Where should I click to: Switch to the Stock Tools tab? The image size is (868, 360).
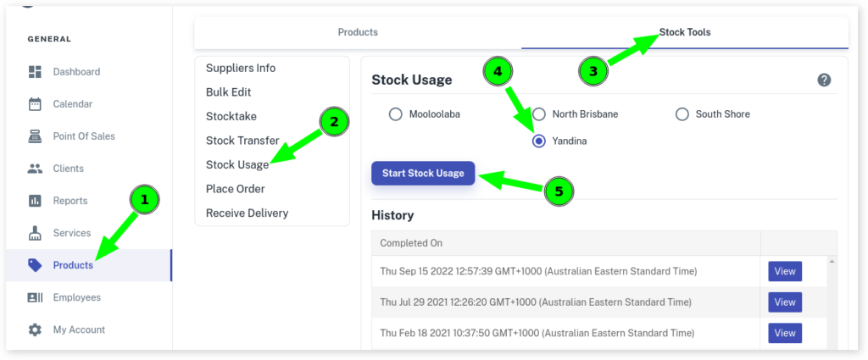[685, 32]
